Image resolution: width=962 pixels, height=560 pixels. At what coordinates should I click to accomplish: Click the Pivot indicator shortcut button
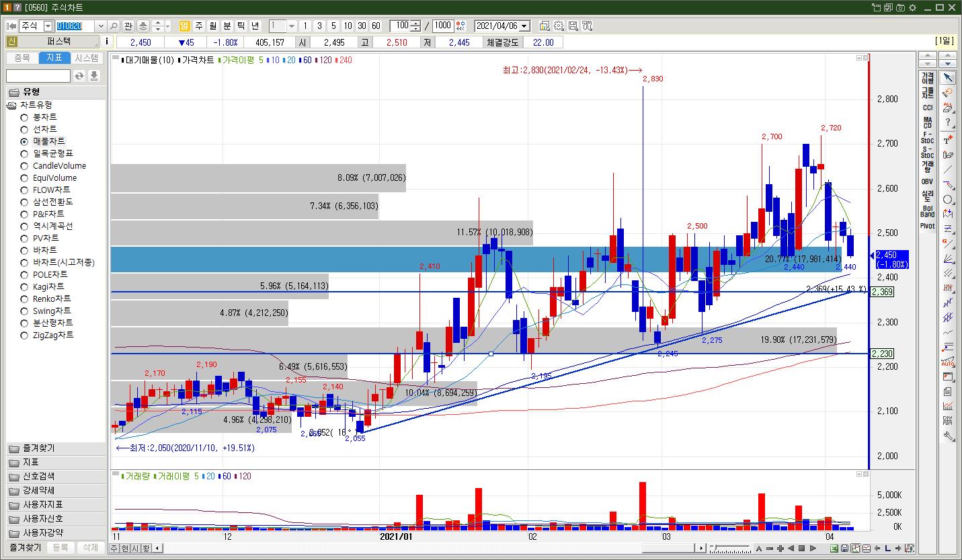click(928, 226)
